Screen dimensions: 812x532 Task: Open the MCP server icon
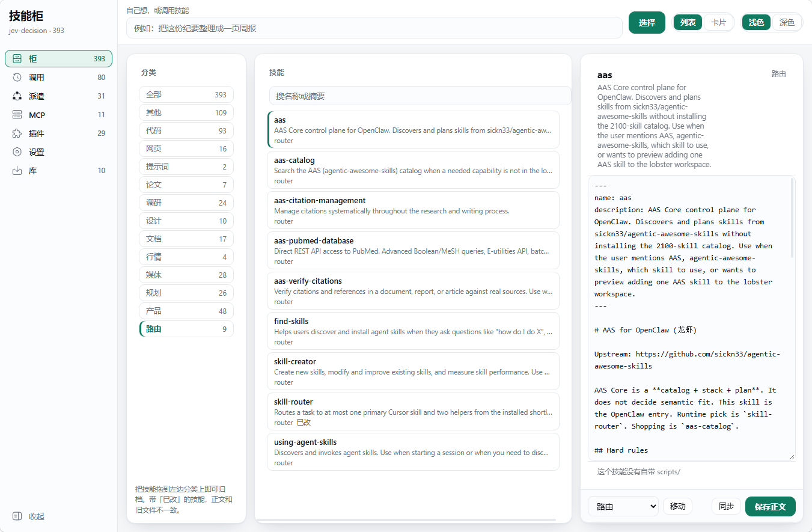(x=17, y=114)
